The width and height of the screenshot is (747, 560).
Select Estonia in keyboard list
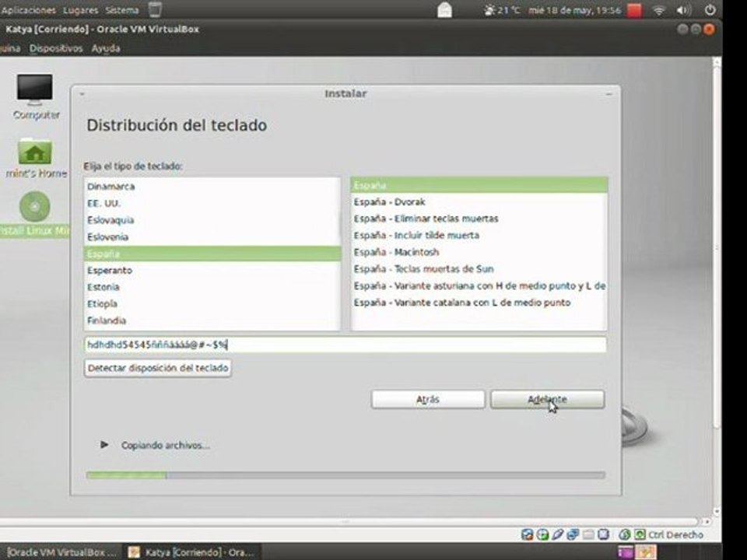pyautogui.click(x=212, y=287)
